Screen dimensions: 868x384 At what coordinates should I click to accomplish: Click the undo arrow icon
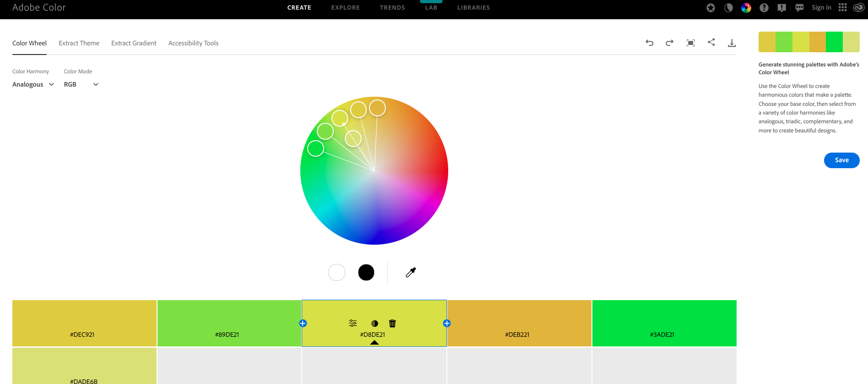point(649,43)
